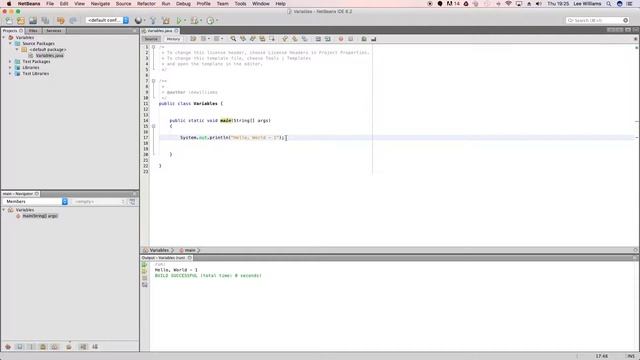Click the Open Project toolbar icon
This screenshot has height=360, width=640.
point(33,20)
